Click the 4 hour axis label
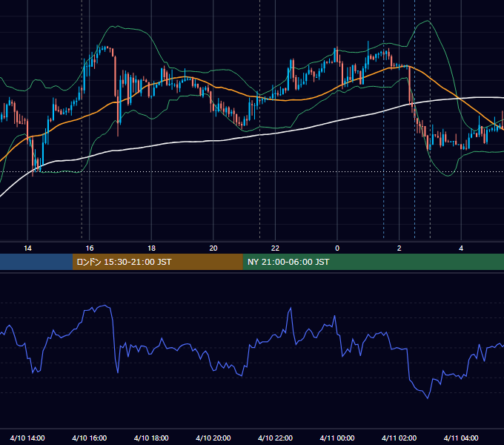Image resolution: width=504 pixels, height=445 pixels. click(461, 248)
